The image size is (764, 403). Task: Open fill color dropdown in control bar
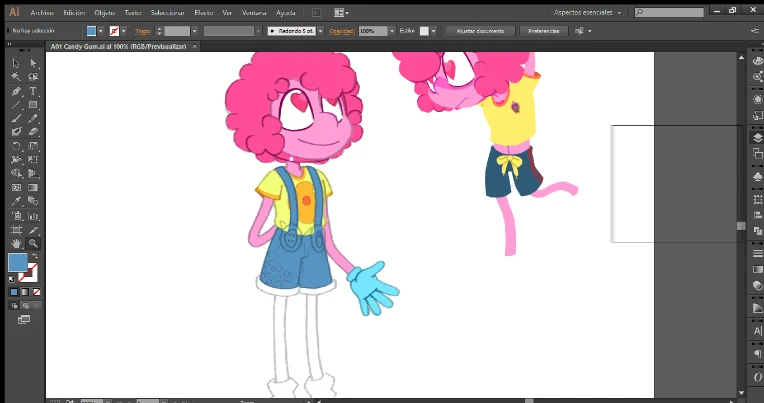tap(100, 31)
